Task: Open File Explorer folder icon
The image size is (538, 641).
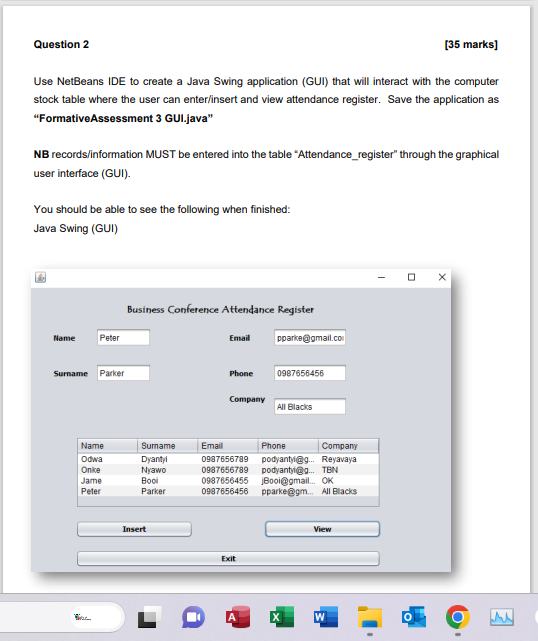Action: tap(370, 617)
